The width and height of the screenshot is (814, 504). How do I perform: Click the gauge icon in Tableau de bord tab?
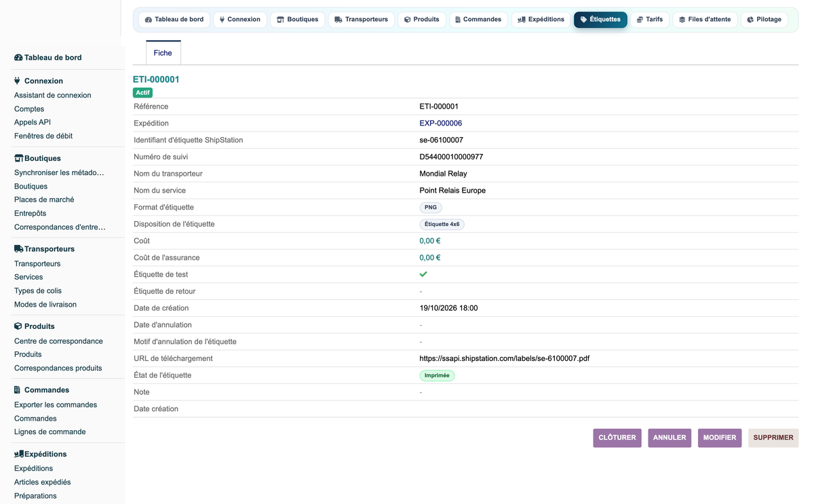click(149, 20)
